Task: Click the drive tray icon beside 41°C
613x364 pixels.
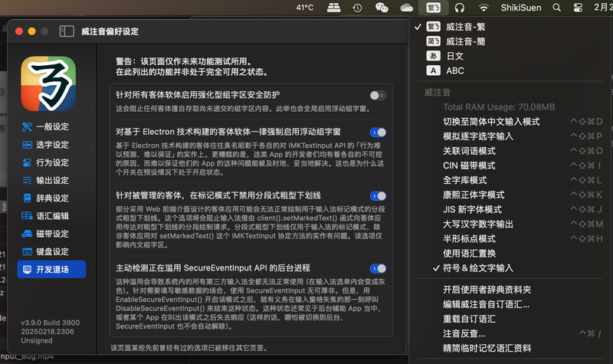Action: tap(333, 8)
